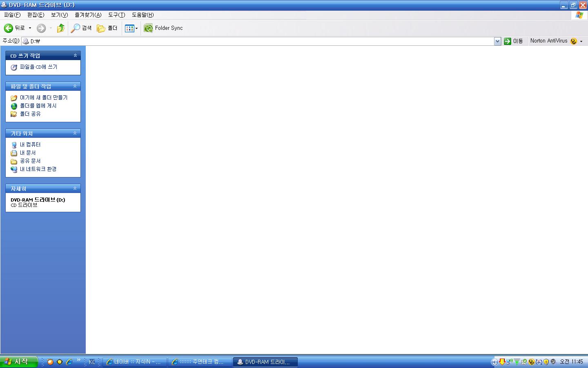Open 내 네트워크 환경 link

tap(38, 169)
